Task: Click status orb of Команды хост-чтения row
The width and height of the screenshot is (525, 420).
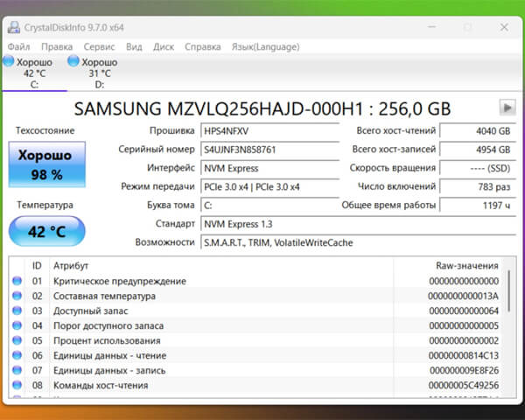Action: [x=17, y=385]
